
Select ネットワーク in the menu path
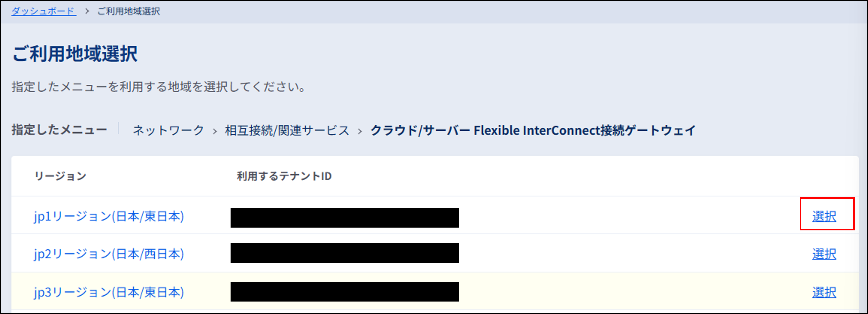pos(168,130)
